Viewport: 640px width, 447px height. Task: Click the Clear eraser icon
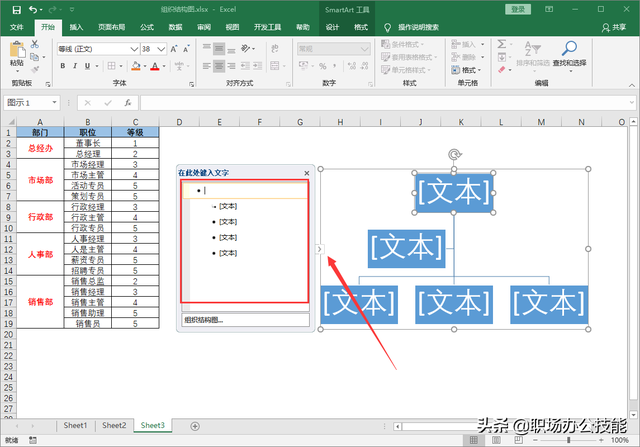pyautogui.click(x=502, y=70)
